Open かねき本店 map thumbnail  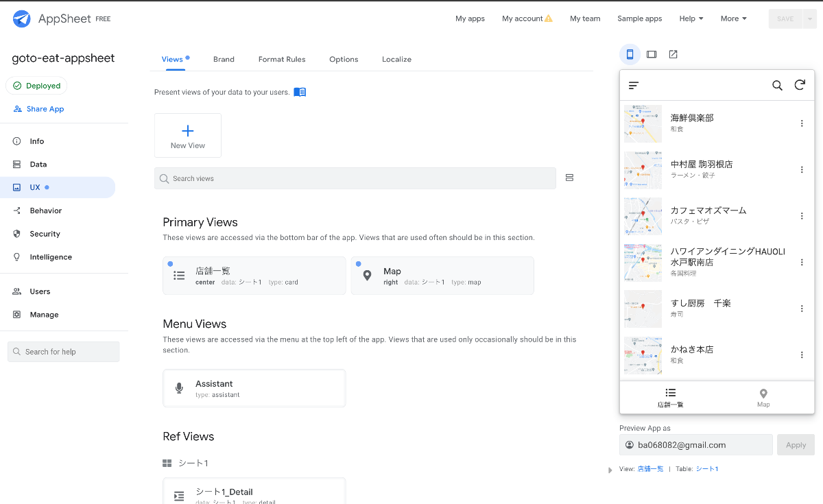click(643, 355)
